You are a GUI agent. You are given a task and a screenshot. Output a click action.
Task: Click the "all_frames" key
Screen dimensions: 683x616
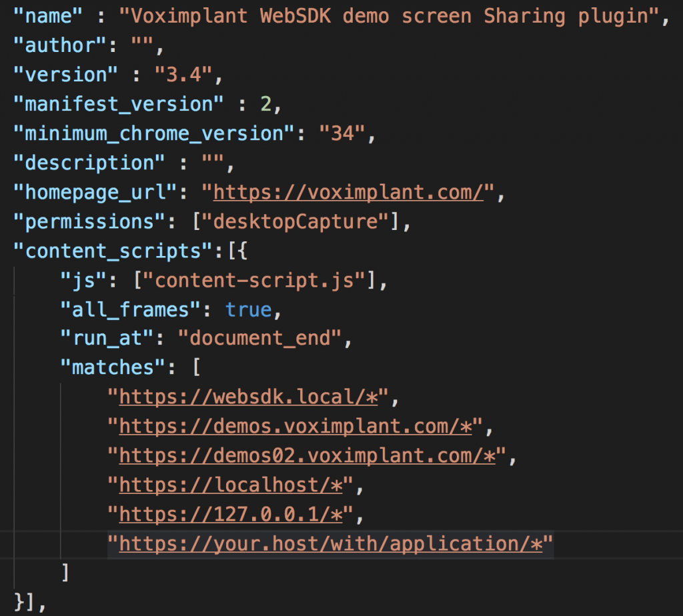coord(130,310)
